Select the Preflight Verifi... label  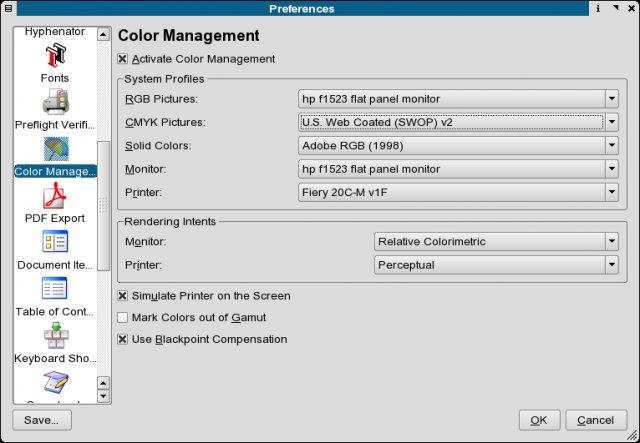pos(55,125)
